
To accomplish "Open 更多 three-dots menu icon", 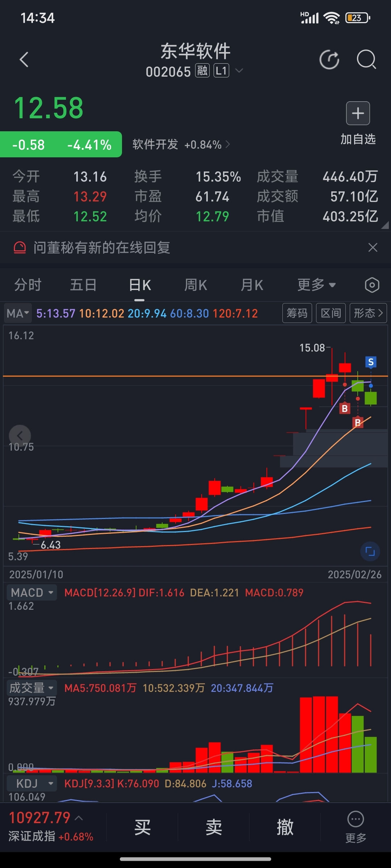I will tap(356, 820).
